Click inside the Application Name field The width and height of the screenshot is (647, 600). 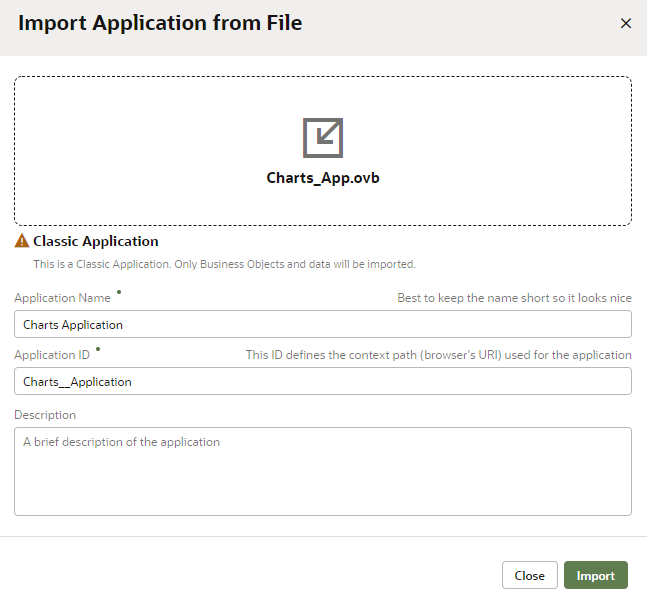[323, 324]
